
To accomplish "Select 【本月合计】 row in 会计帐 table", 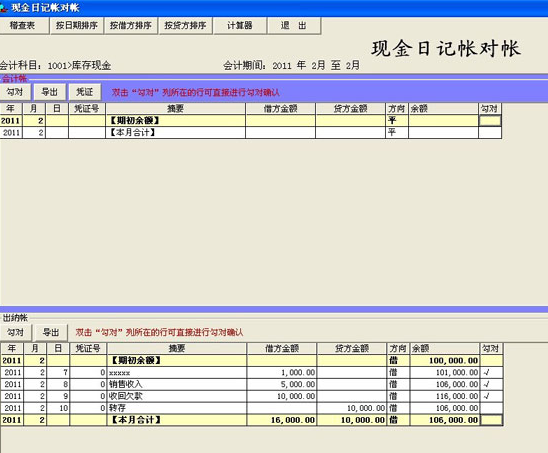I will point(251,133).
